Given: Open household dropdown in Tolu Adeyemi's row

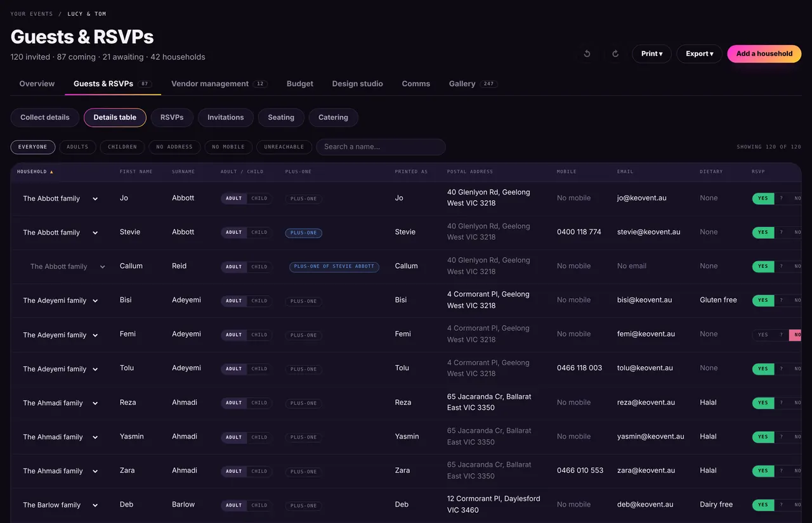Looking at the screenshot, I should 60,369.
